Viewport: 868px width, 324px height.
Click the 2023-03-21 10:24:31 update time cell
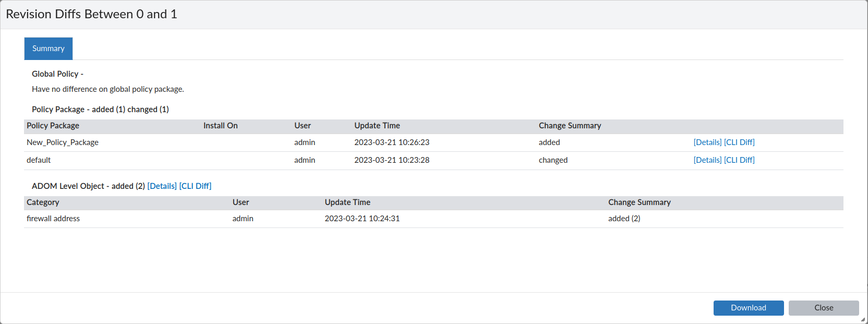[362, 219]
